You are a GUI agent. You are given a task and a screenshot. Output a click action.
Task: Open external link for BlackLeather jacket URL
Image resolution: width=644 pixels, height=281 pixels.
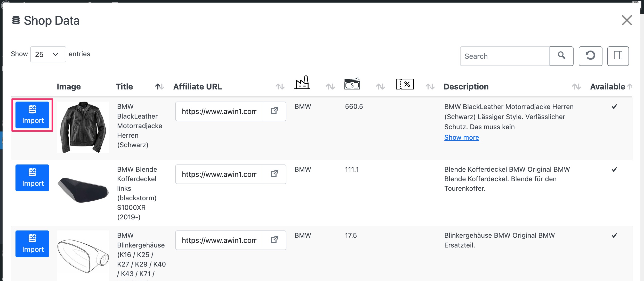coord(274,111)
